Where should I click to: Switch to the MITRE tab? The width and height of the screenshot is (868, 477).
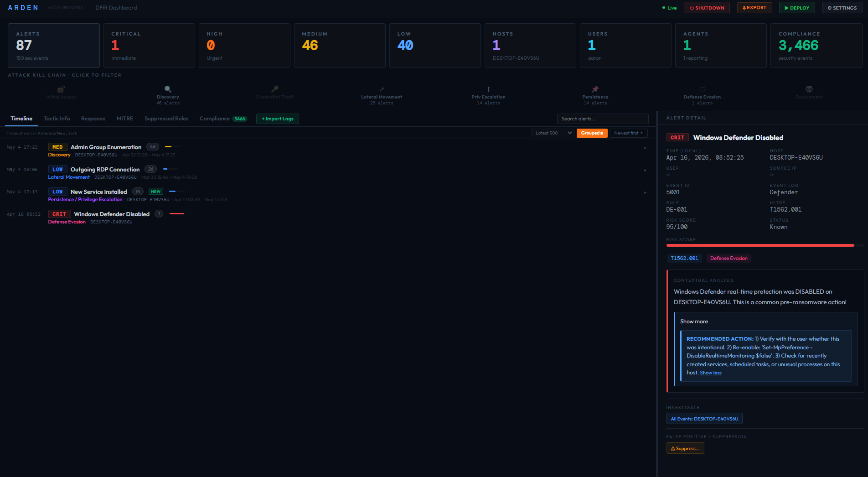click(x=125, y=119)
